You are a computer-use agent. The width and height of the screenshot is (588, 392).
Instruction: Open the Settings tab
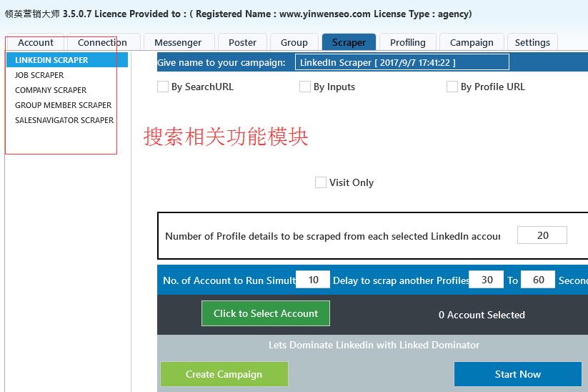click(x=532, y=42)
